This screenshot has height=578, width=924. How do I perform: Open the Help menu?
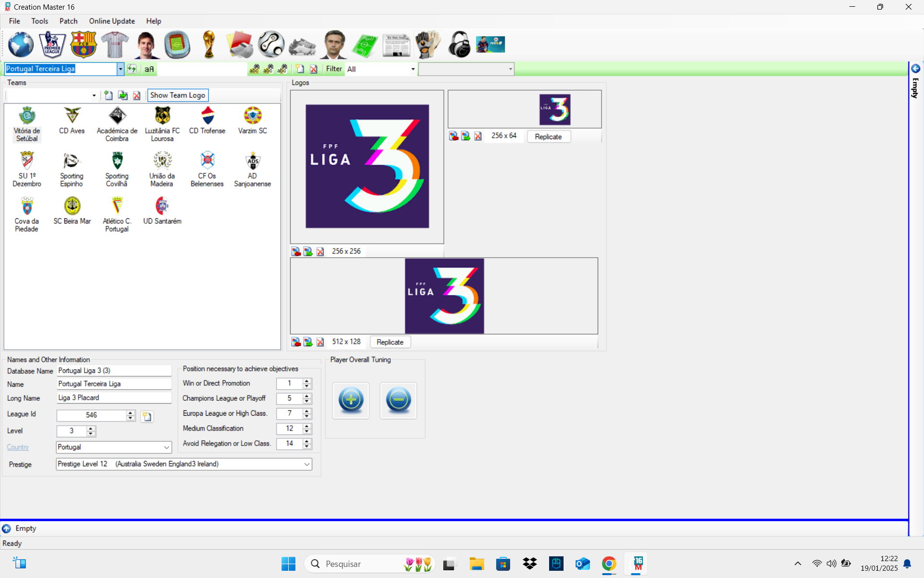point(154,21)
